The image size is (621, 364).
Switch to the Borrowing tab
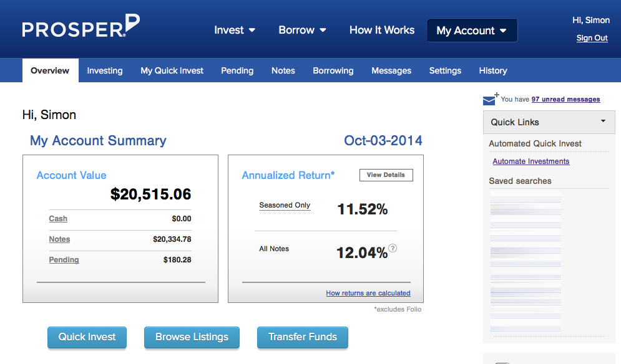333,70
